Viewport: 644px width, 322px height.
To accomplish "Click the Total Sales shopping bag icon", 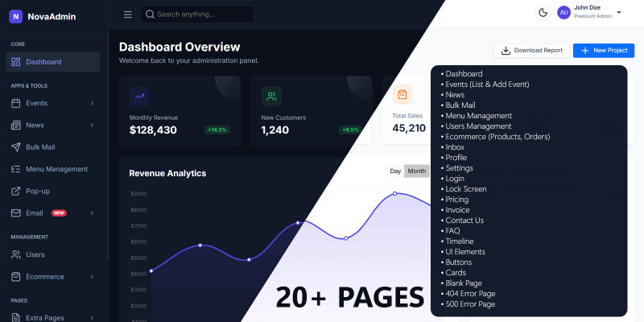I will point(402,94).
